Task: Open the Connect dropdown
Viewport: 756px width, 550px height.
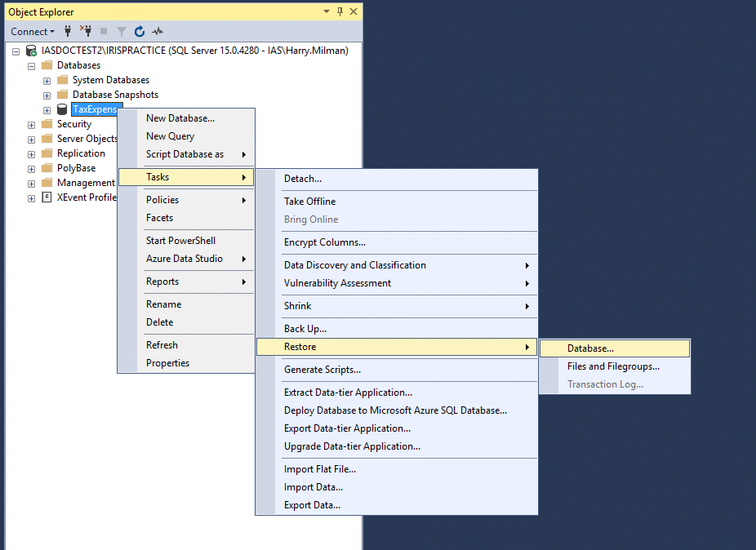Action: (33, 32)
